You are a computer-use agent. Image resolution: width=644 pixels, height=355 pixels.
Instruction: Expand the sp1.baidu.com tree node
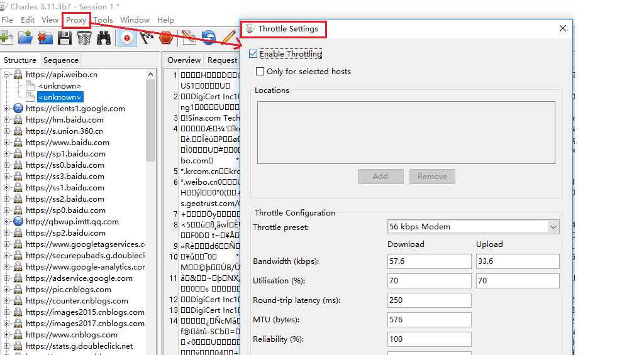point(6,154)
